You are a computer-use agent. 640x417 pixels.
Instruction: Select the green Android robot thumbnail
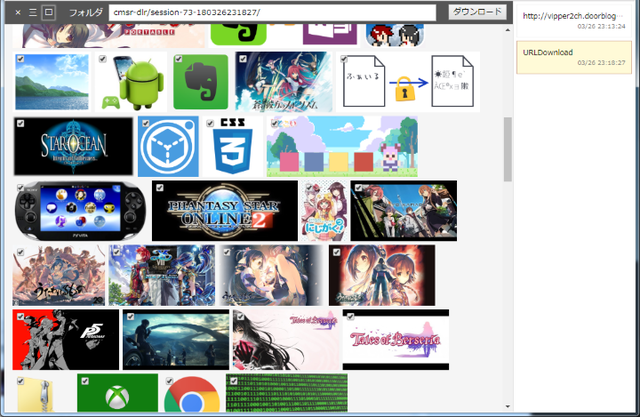(x=131, y=82)
